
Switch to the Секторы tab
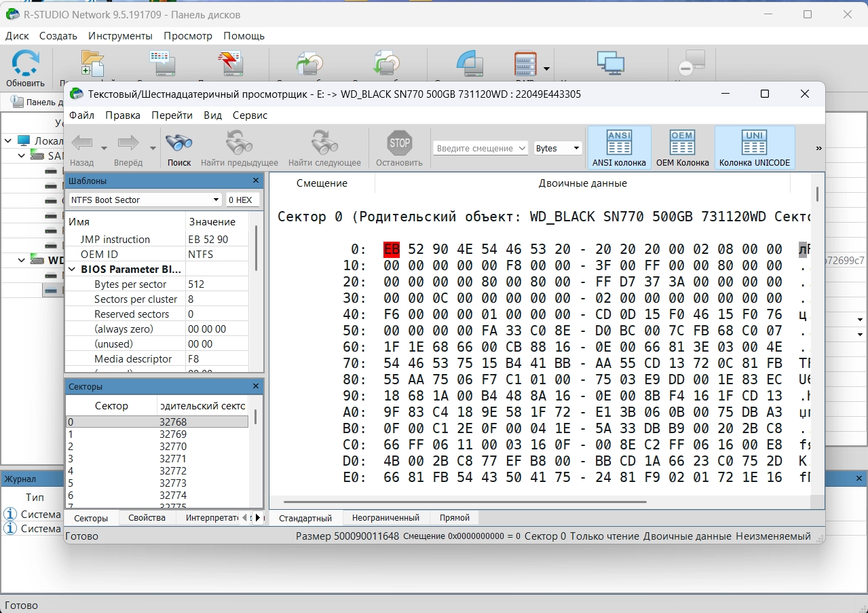91,518
